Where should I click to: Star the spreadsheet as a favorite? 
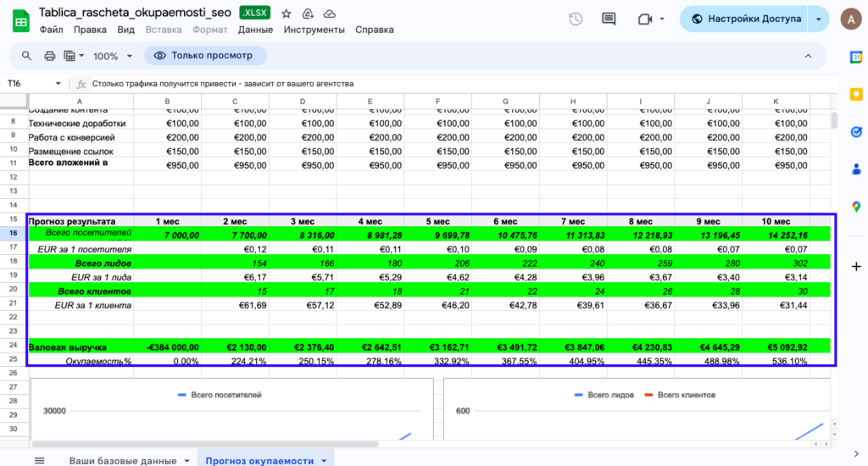coord(287,14)
